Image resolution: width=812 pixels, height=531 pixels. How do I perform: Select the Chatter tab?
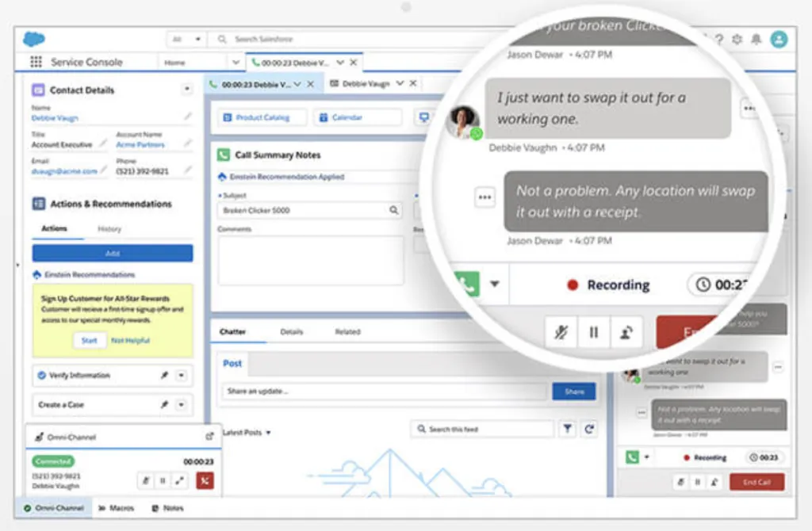coord(232,332)
